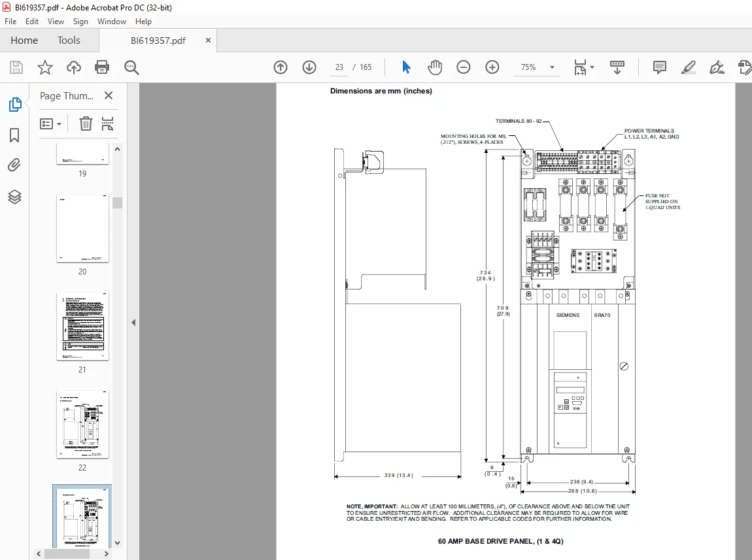Select page 20 thumbnail

click(x=82, y=228)
